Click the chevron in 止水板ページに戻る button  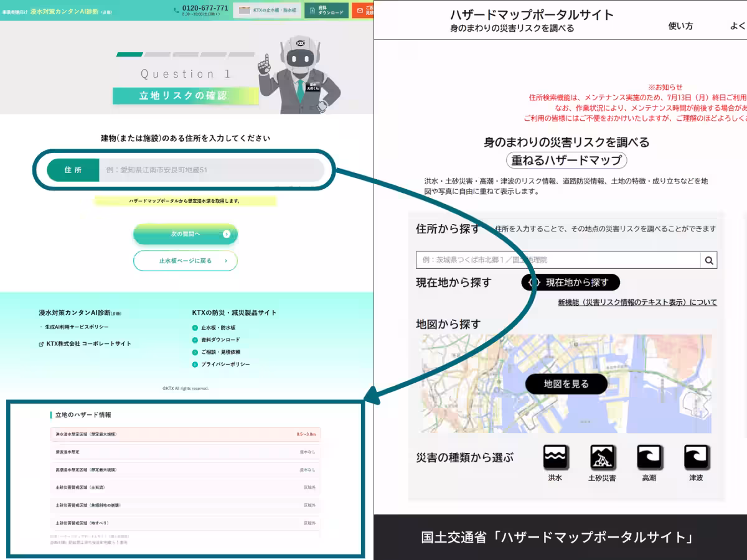point(226,261)
